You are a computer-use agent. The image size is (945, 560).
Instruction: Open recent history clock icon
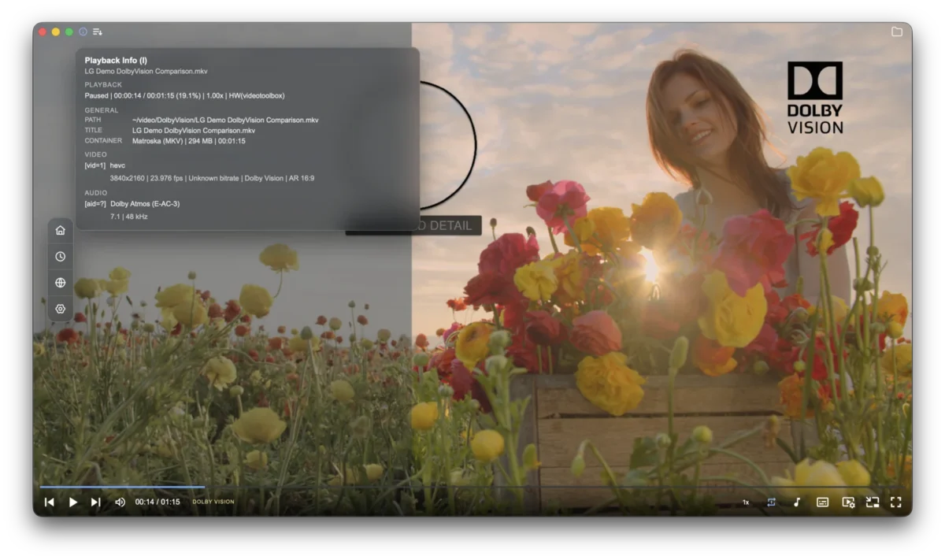point(61,256)
